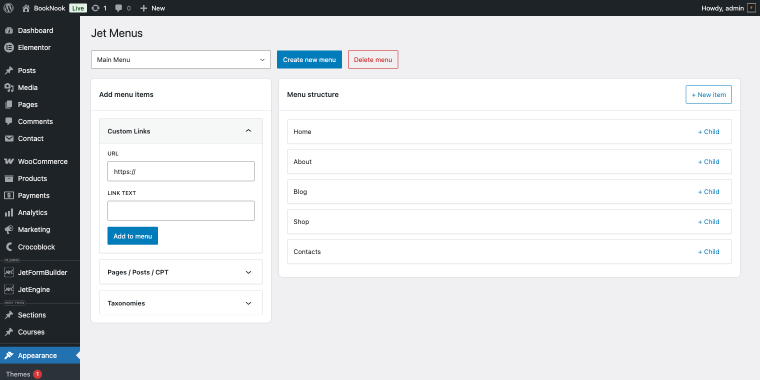
Task: Click the Analytics bar chart icon
Action: 9,212
